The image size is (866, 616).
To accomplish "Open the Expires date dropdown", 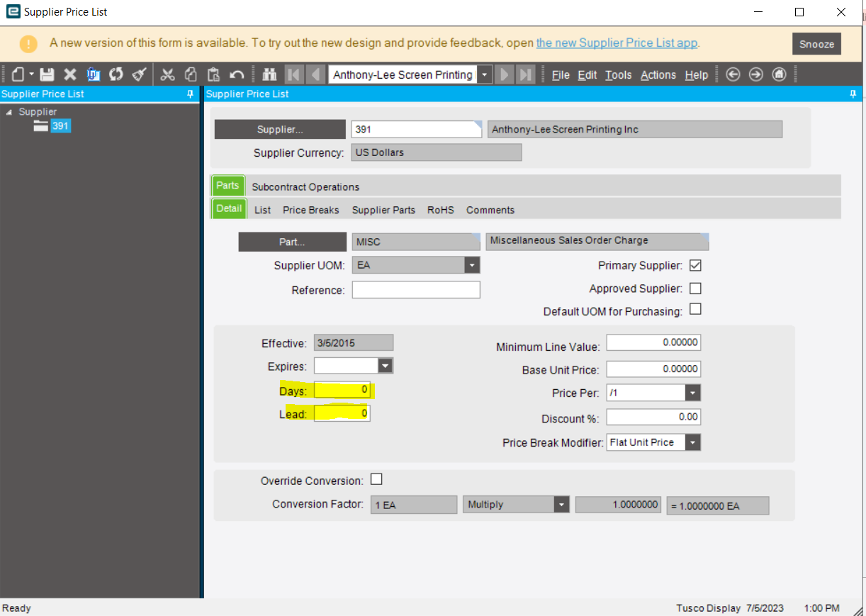I will [385, 366].
